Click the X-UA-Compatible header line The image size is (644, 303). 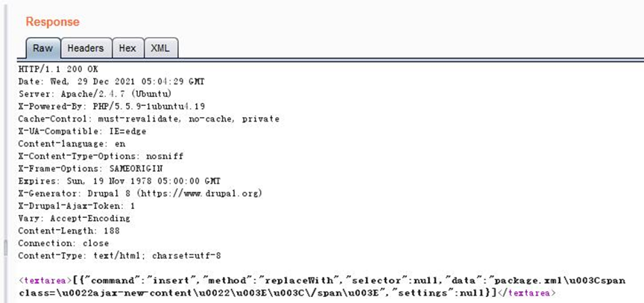pyautogui.click(x=82, y=131)
